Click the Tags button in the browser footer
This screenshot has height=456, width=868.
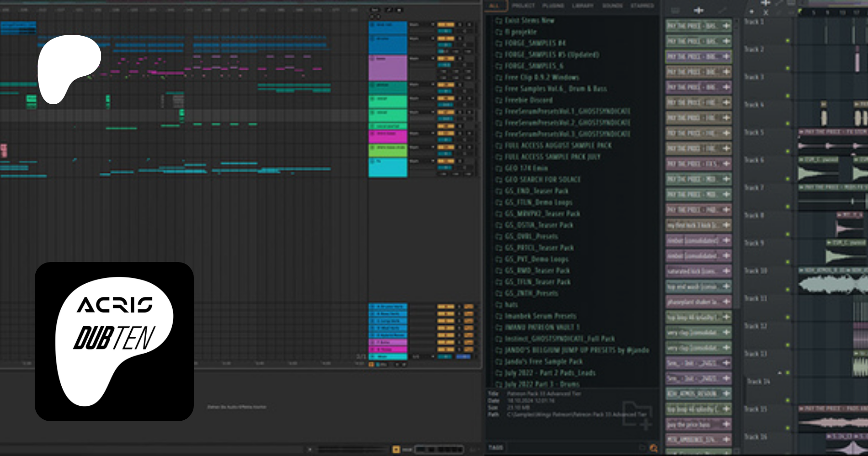(496, 448)
